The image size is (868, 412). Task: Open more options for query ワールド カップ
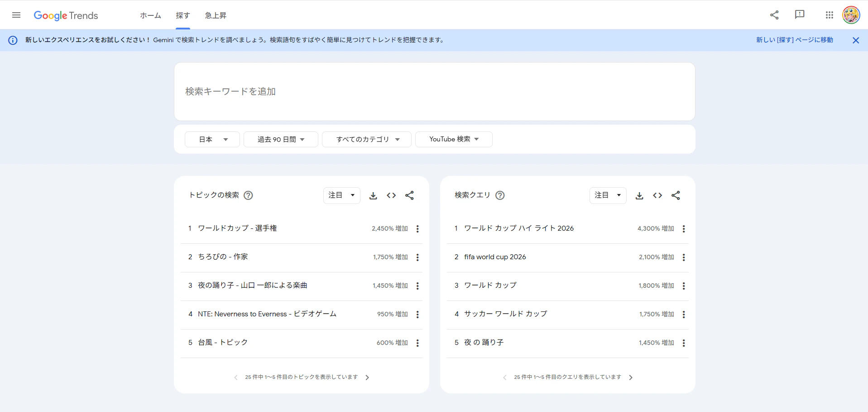[684, 286]
